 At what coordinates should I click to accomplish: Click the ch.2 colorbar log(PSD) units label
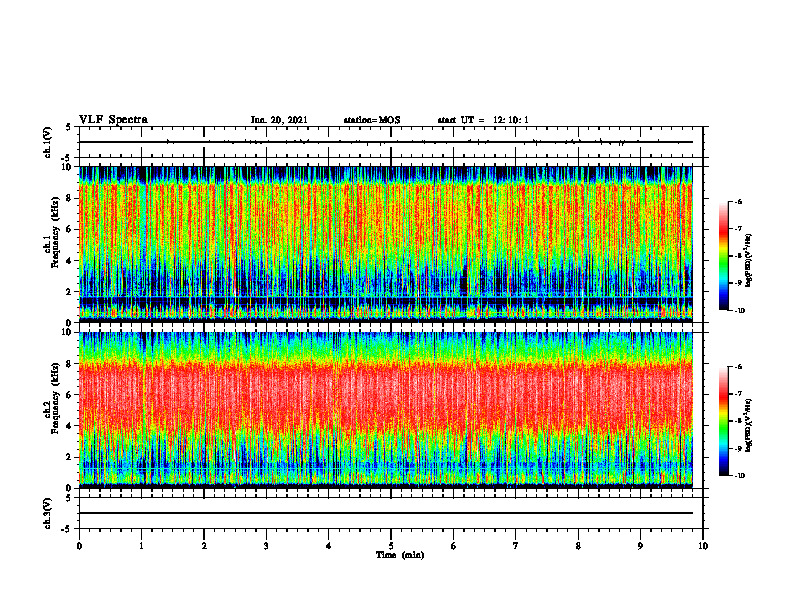point(749,426)
